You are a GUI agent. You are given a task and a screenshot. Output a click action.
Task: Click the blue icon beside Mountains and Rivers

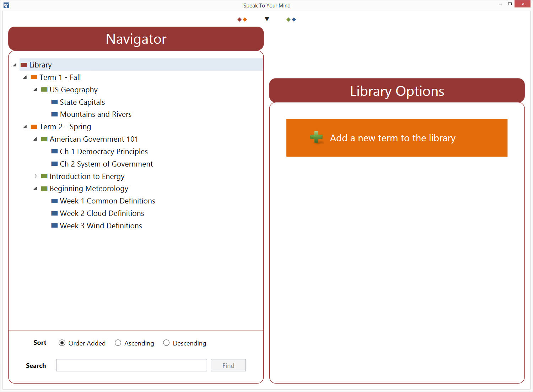54,114
